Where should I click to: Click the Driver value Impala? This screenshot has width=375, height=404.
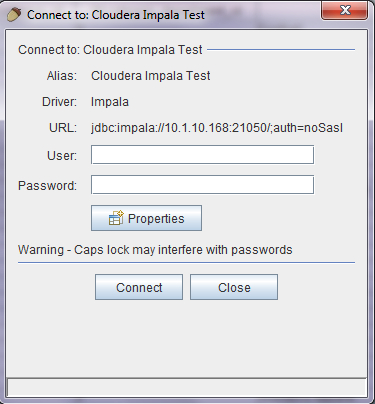[x=110, y=102]
